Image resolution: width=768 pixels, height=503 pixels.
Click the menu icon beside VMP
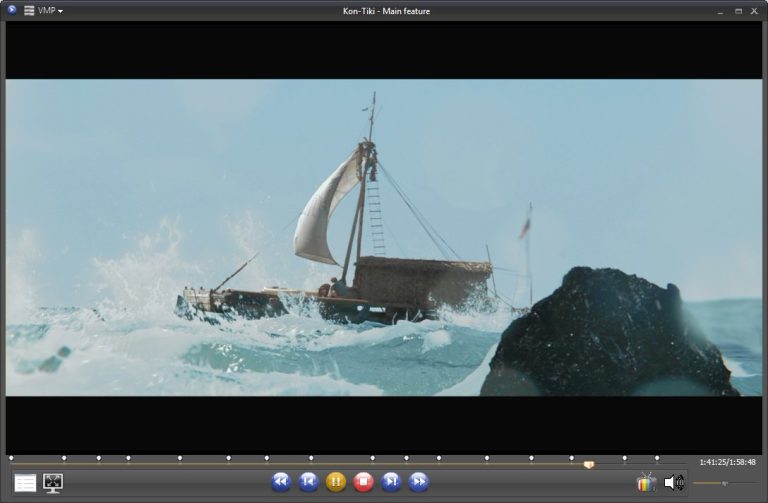[29, 10]
